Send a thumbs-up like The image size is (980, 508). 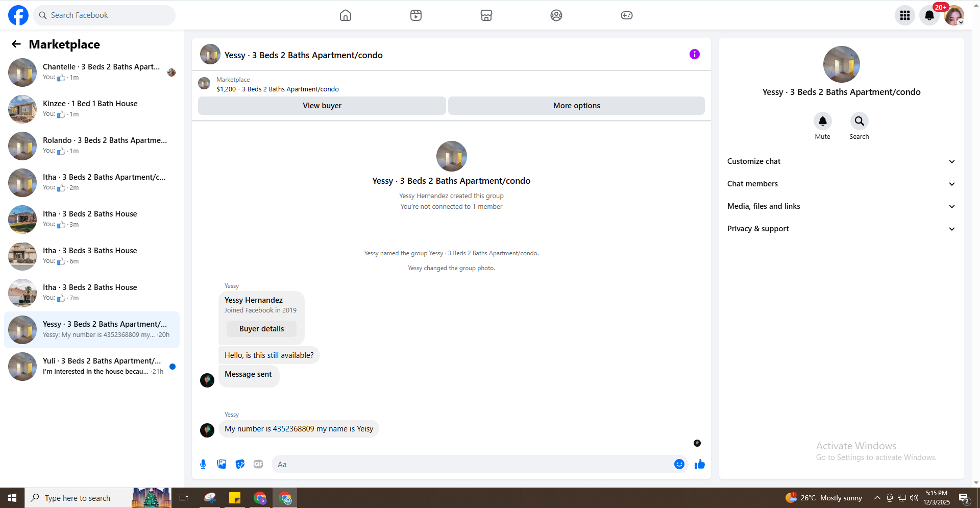coord(700,464)
